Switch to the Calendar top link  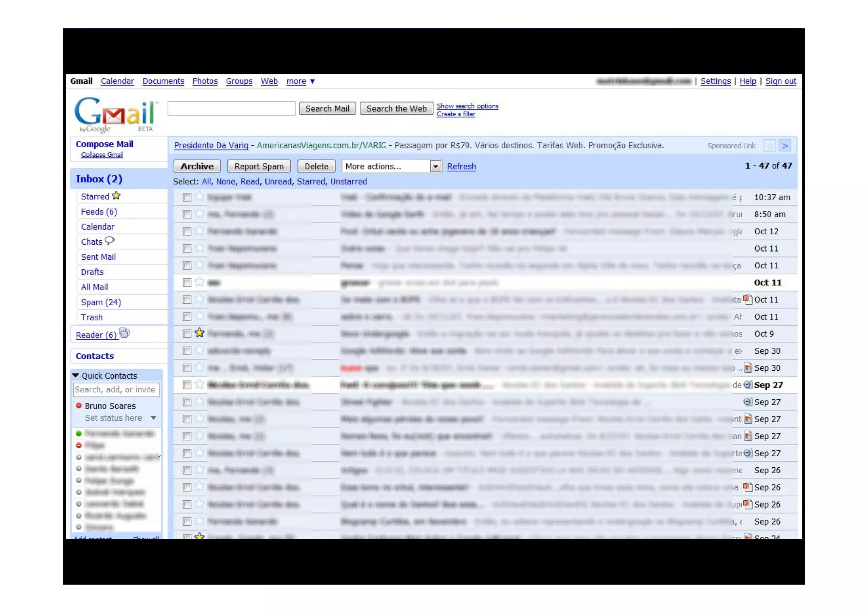[117, 81]
